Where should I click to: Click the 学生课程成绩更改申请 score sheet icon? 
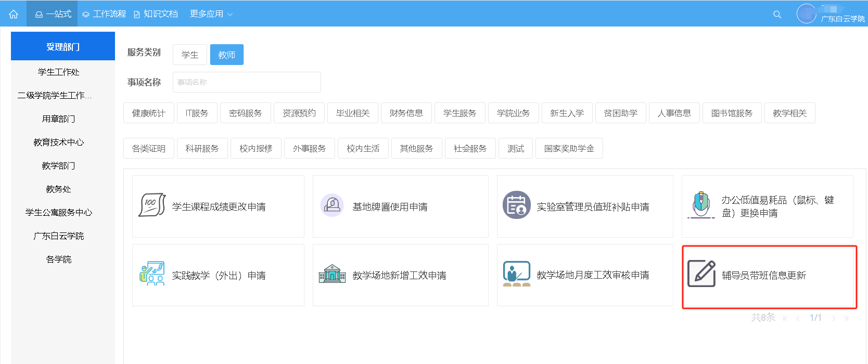(x=152, y=205)
